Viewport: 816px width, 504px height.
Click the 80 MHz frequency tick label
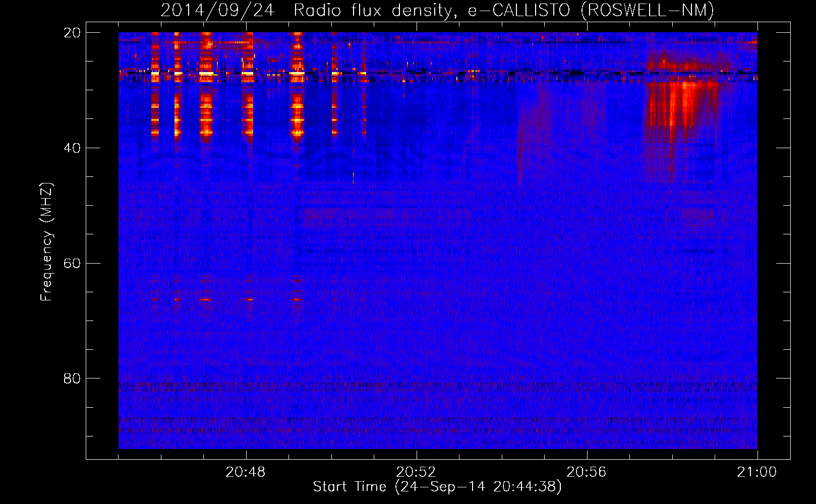click(72, 379)
